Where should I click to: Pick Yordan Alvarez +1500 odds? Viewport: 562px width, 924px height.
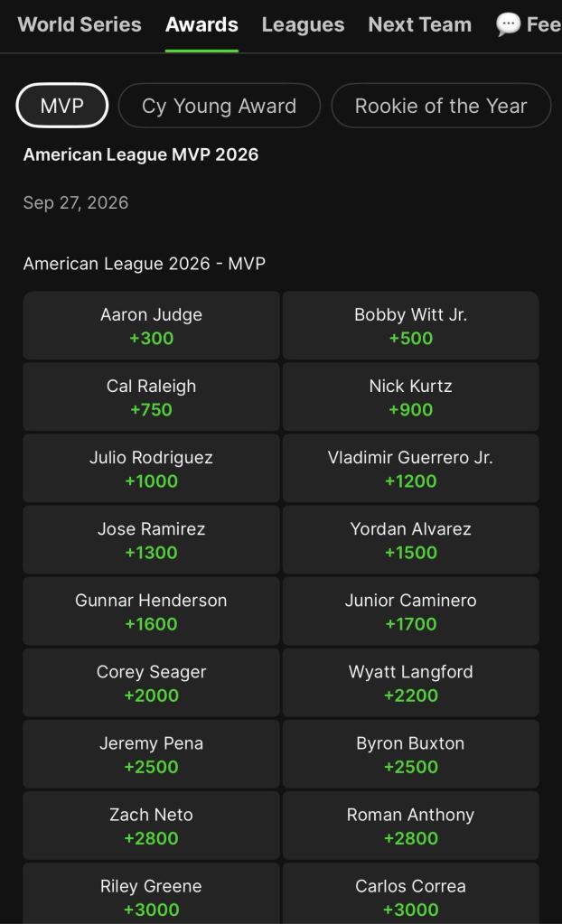click(x=410, y=540)
